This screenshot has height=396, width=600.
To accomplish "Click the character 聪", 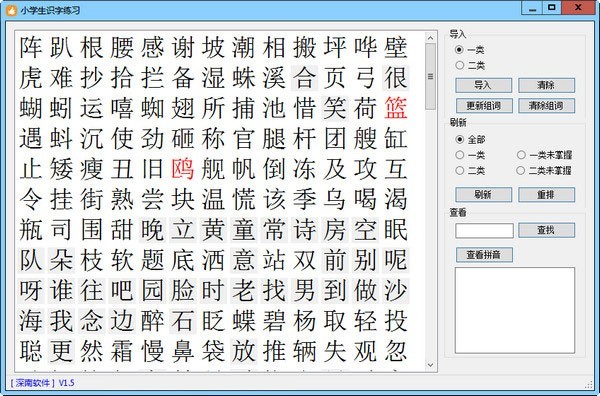I will (x=31, y=351).
